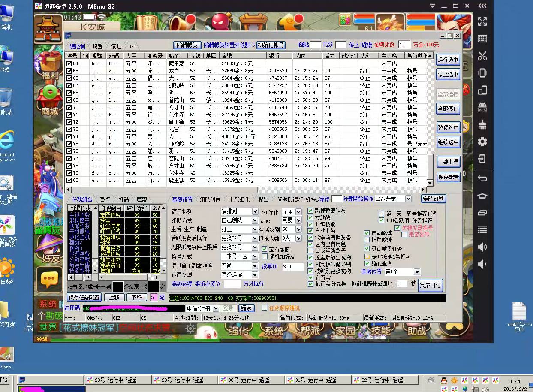
Task: Click the broom cleanup icon
Action: tap(482, 124)
